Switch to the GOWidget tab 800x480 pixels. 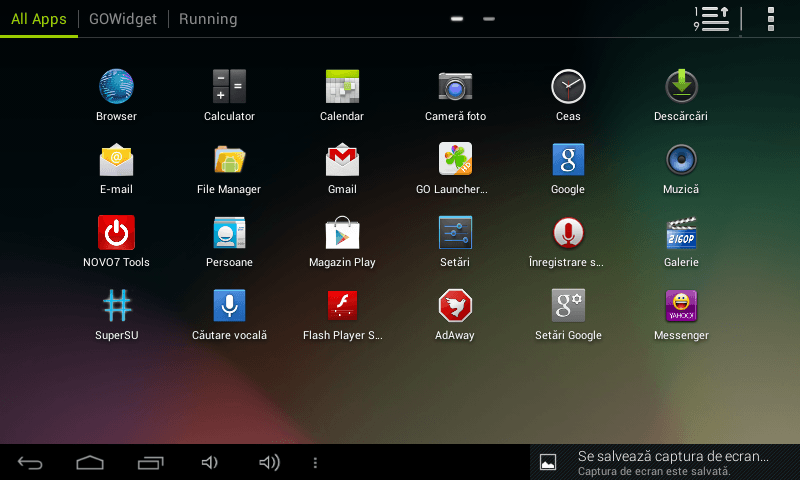(x=123, y=19)
